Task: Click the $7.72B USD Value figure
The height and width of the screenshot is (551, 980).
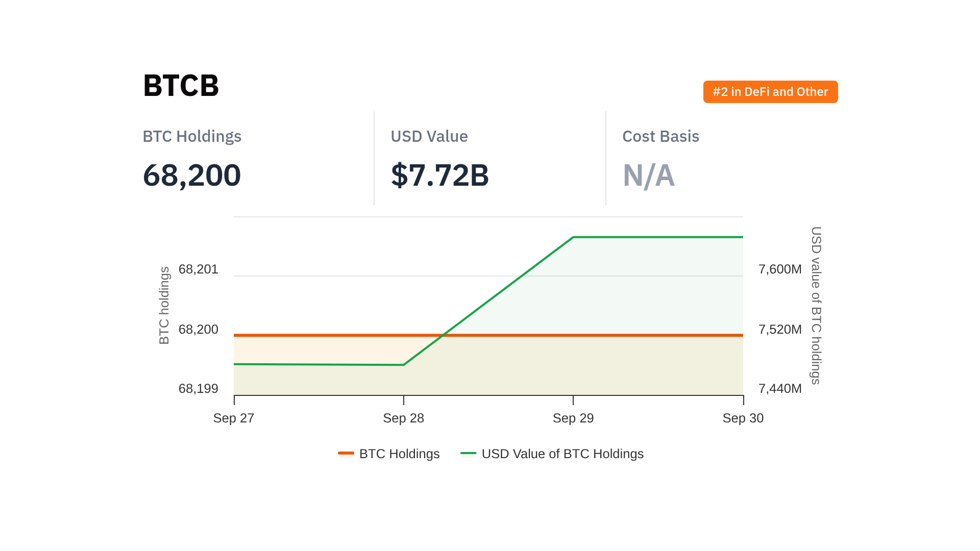Action: point(439,175)
